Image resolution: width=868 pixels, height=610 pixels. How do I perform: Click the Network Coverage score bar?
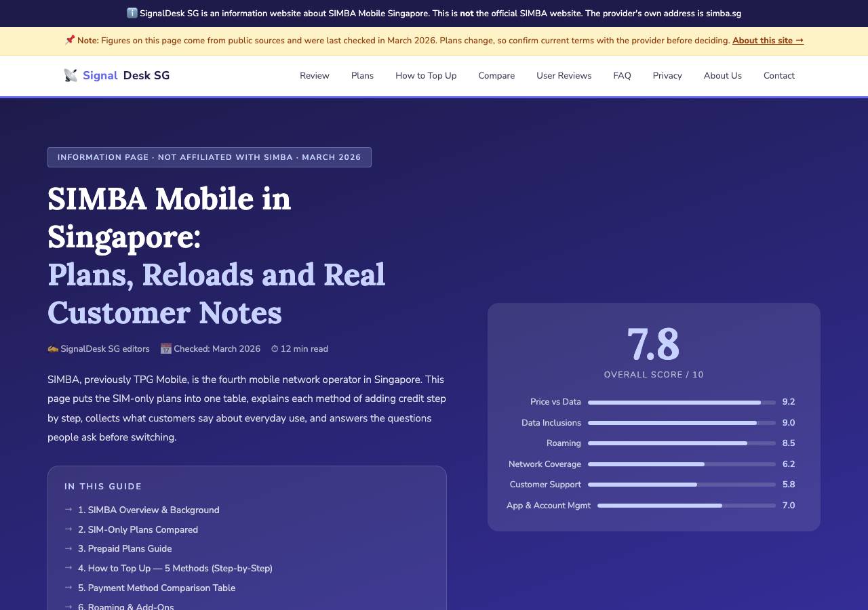tap(682, 464)
